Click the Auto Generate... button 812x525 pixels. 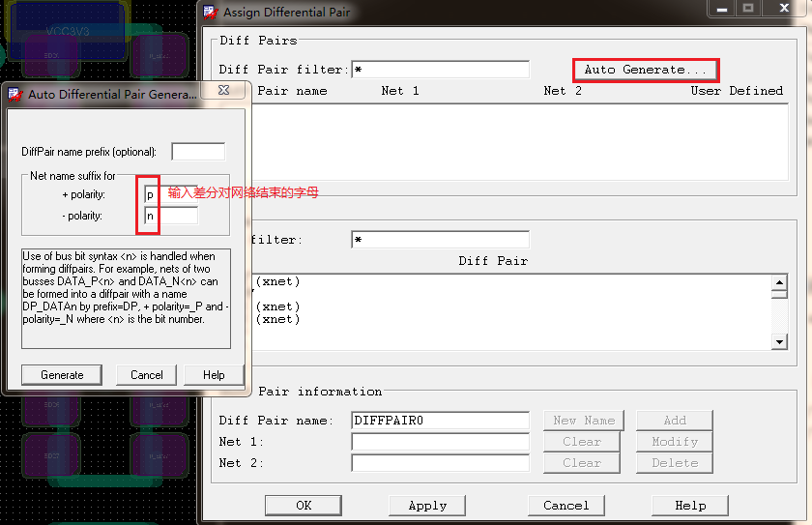tap(645, 70)
